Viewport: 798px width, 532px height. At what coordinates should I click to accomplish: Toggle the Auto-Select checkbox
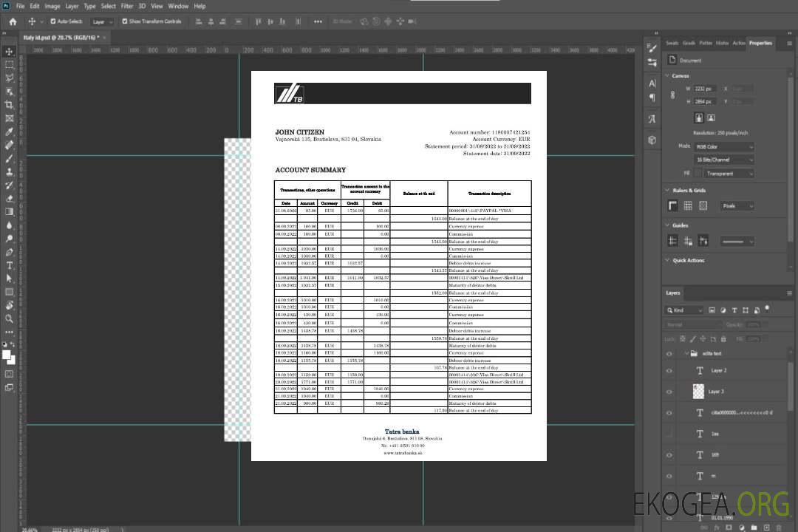click(53, 21)
